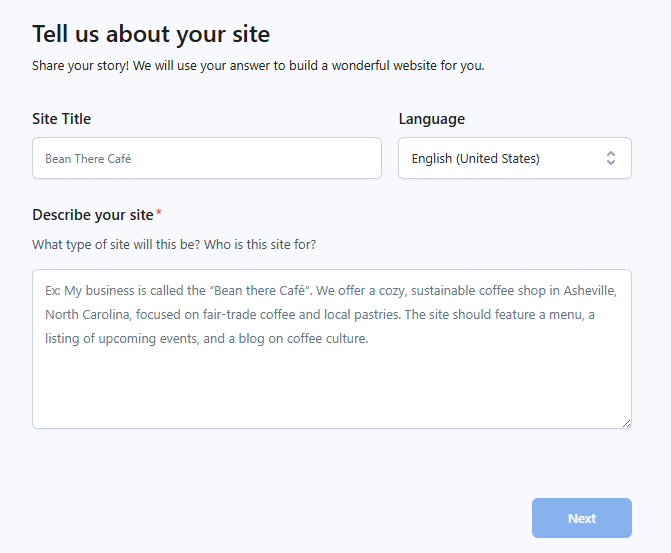Click the Language dropdown up-down arrows
Viewport: 671px width, 553px height.
point(611,158)
